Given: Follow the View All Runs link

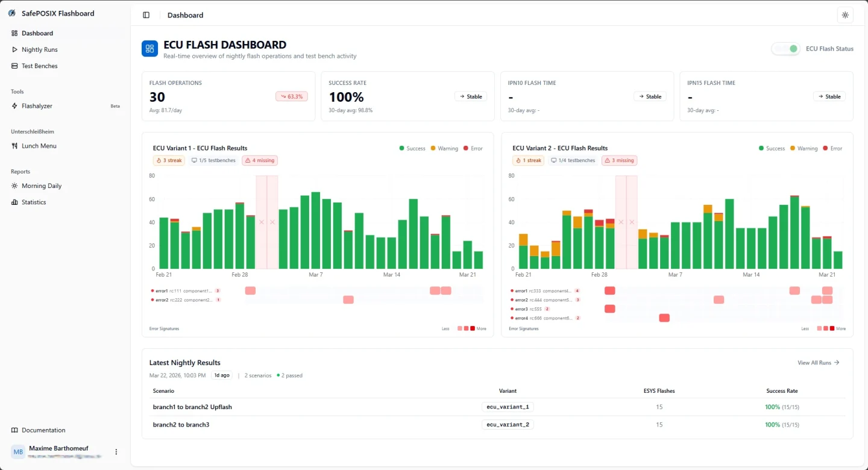Looking at the screenshot, I should 819,363.
